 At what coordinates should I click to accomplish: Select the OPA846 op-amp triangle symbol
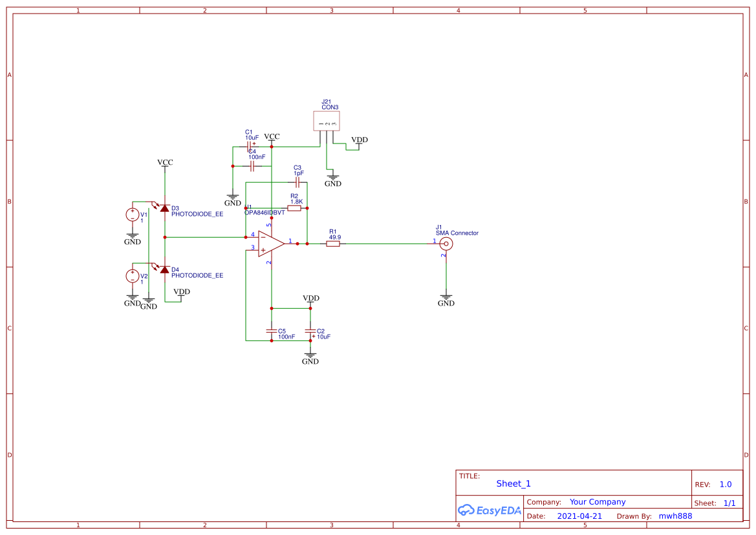pyautogui.click(x=270, y=244)
